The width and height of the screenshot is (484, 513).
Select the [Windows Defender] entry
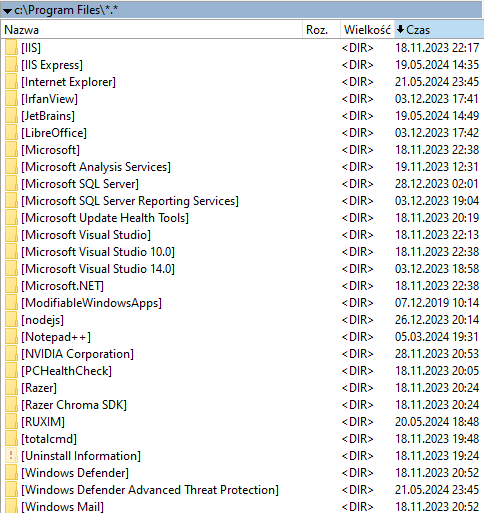[75, 473]
